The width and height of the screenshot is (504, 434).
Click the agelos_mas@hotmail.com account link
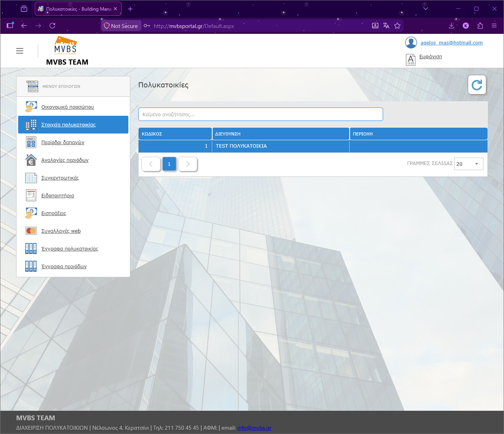[452, 43]
